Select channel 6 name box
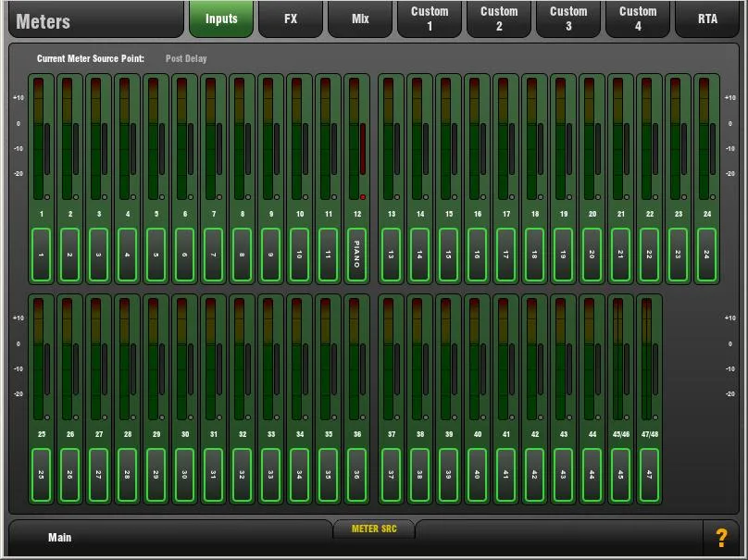Viewport: 748px width, 560px height. tap(184, 255)
